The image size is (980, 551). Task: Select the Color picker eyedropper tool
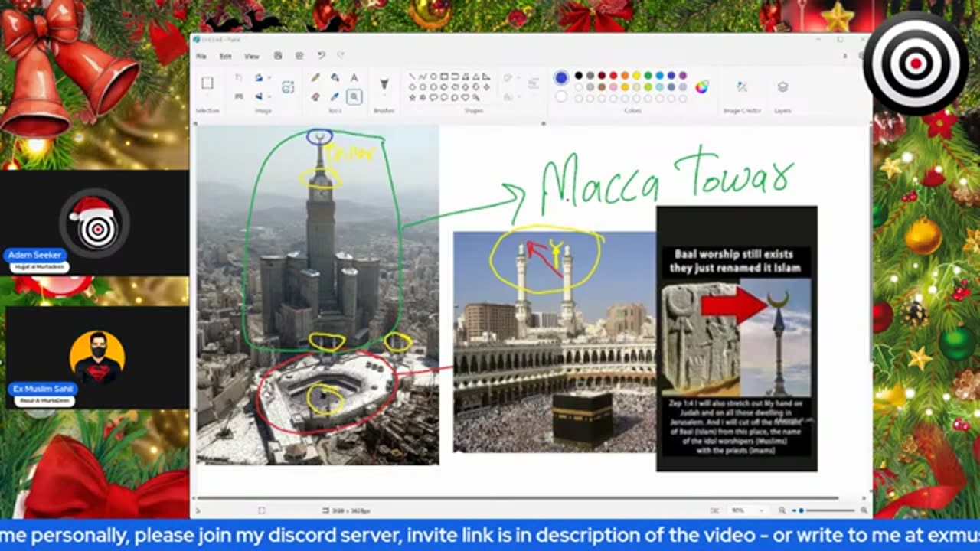335,96
